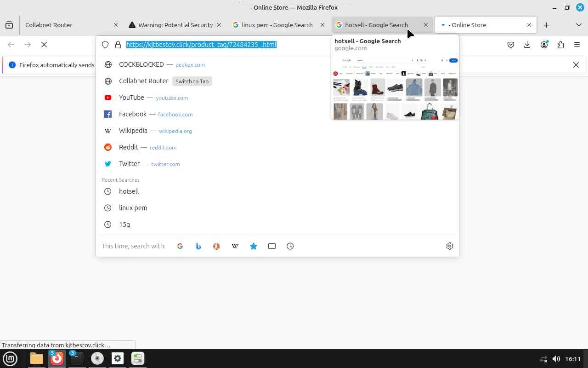Click the padlock site security icon
Viewport: 588px width, 368px height.
click(x=118, y=45)
